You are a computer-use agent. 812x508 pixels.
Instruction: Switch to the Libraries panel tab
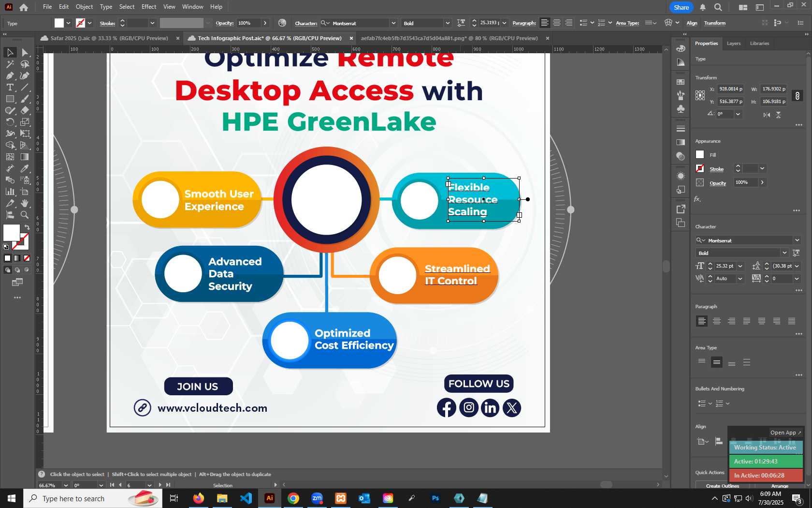tap(759, 44)
